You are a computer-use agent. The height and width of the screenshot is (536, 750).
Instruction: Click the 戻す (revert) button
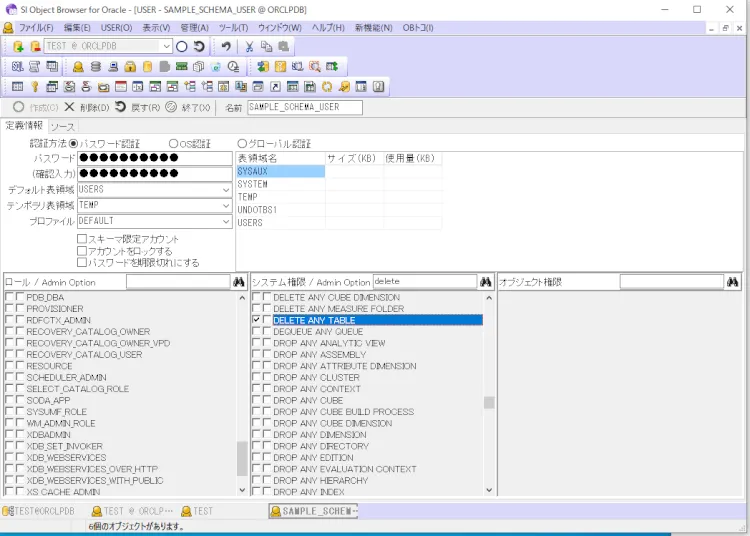click(x=121, y=107)
